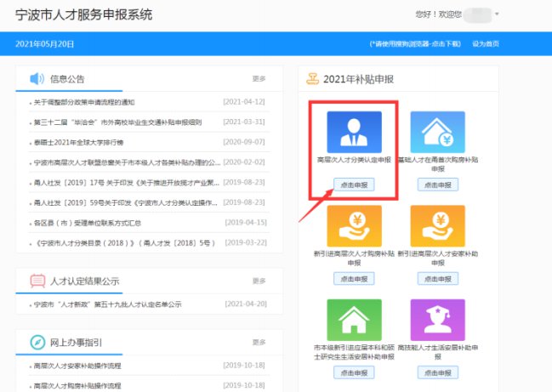The image size is (552, 392).
Task: Show more 信息公告 announcements via 更多
Action: [x=259, y=79]
